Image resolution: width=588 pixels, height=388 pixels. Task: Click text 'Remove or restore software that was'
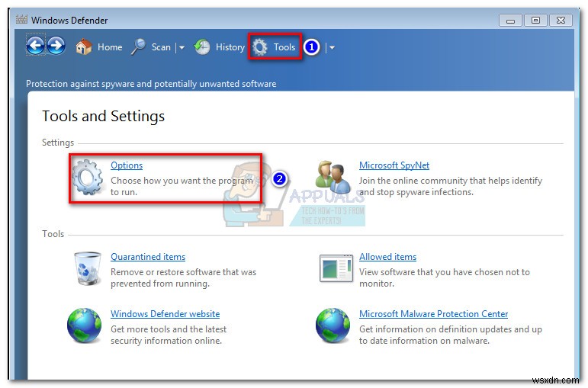183,272
